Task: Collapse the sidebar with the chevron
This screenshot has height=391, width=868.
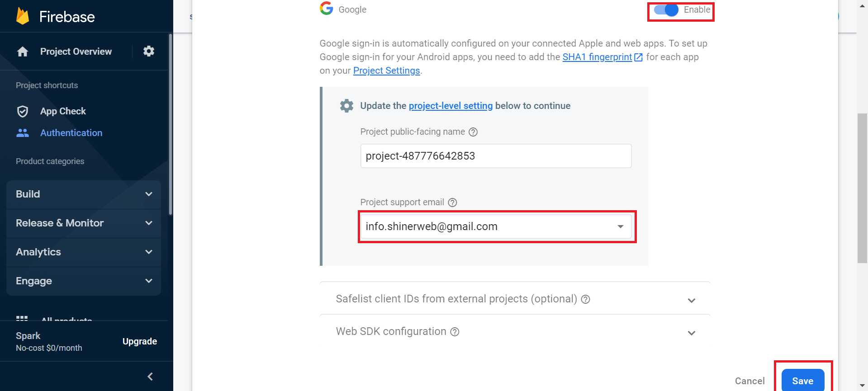Action: pos(150,376)
